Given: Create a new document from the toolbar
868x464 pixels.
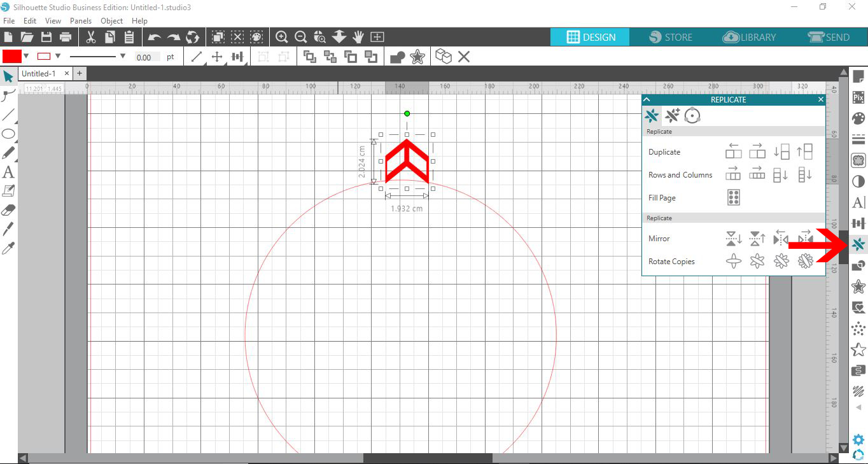Looking at the screenshot, I should (x=8, y=37).
